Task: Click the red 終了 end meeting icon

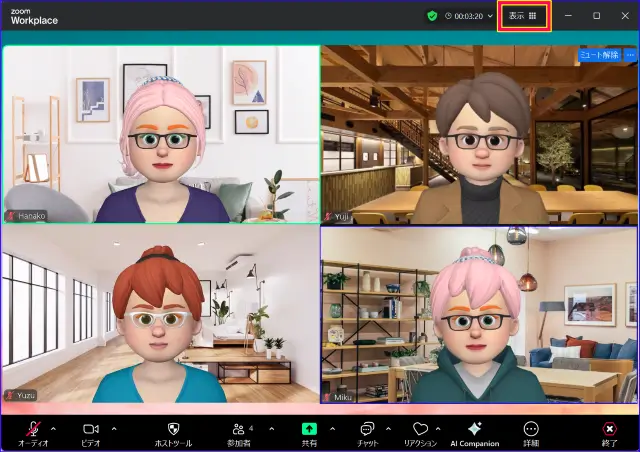Action: pyautogui.click(x=610, y=428)
